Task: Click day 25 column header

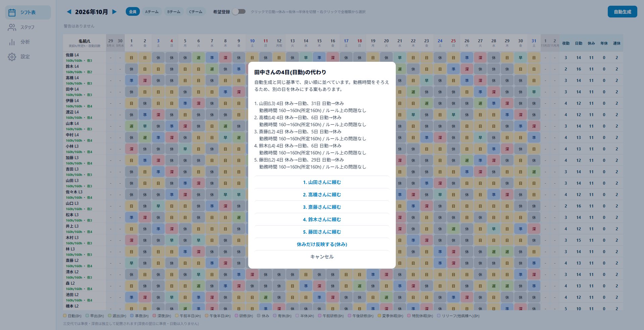Action: (x=453, y=43)
